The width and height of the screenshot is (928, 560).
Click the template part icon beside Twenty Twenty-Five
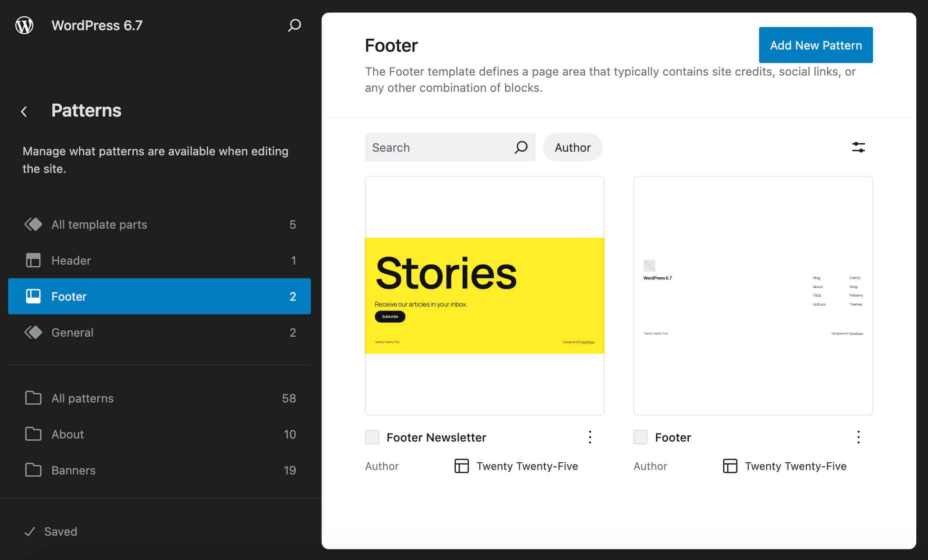(462, 466)
